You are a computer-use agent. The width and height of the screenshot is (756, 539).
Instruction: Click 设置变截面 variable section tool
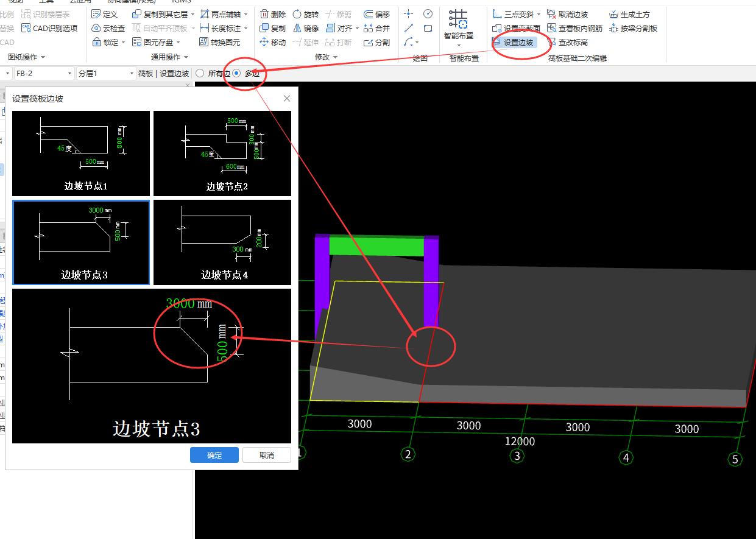coord(516,28)
